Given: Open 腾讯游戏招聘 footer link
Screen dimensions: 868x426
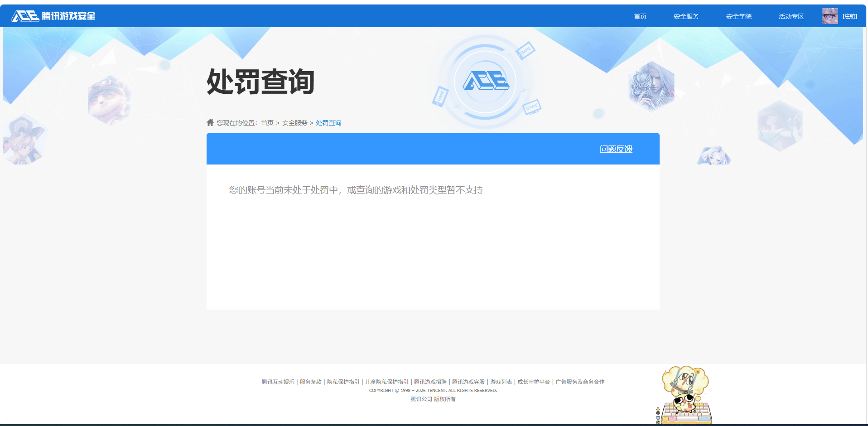Looking at the screenshot, I should [x=430, y=382].
